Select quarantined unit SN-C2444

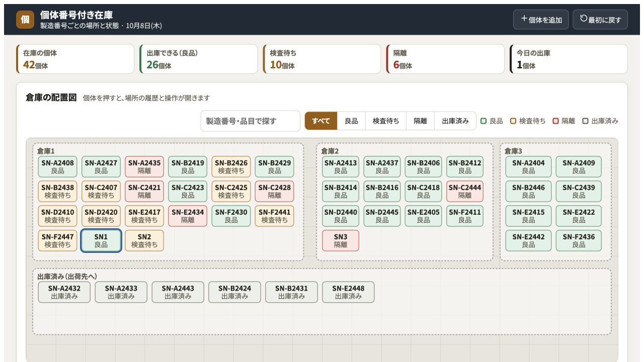(x=465, y=191)
